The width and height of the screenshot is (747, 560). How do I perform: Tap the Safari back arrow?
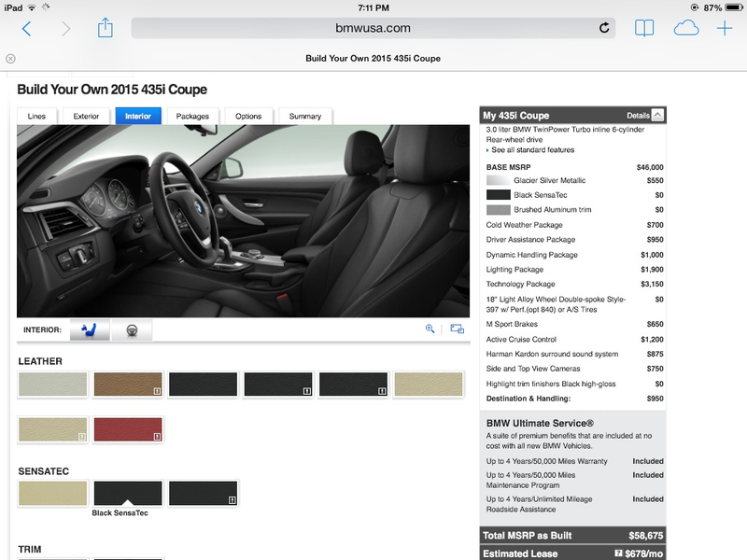pyautogui.click(x=27, y=29)
